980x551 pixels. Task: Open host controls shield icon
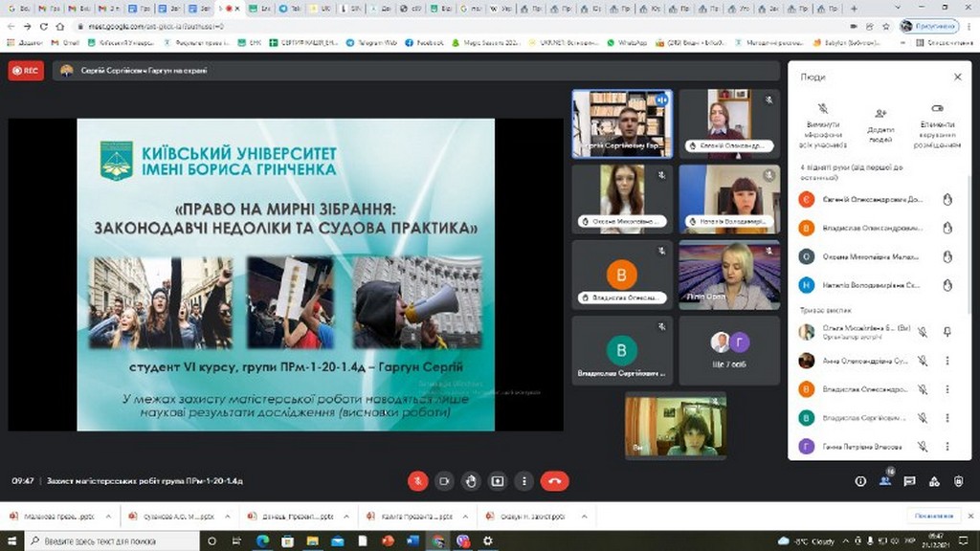(959, 481)
